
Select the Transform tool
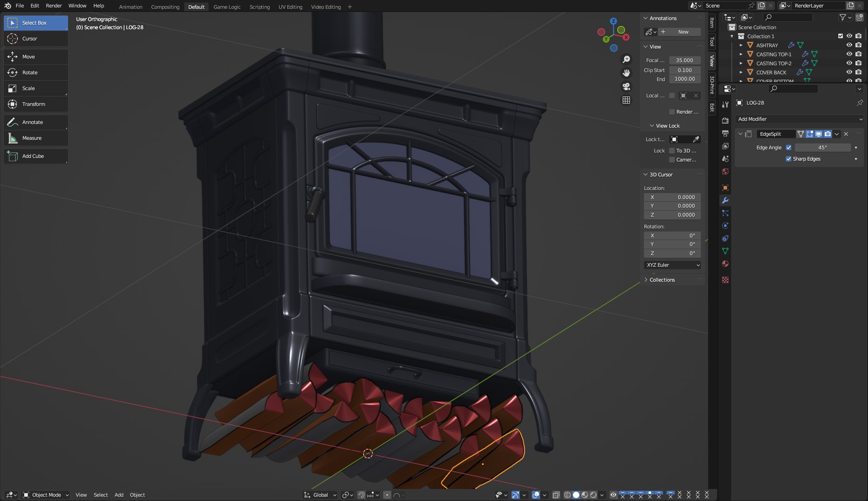(x=36, y=104)
